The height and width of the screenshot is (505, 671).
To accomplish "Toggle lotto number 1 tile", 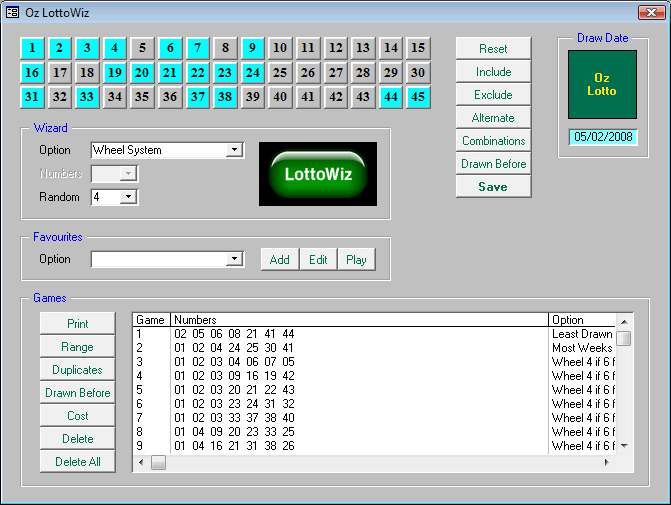I will coord(32,48).
